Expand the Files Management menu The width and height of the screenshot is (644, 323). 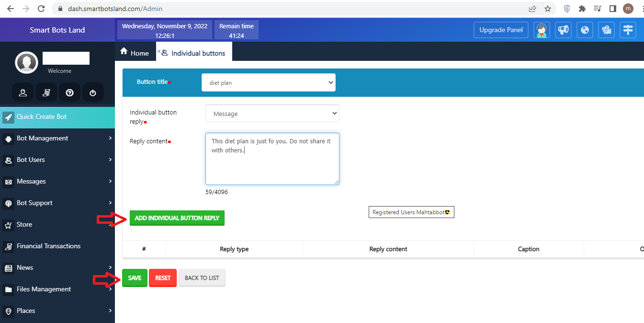click(x=57, y=289)
